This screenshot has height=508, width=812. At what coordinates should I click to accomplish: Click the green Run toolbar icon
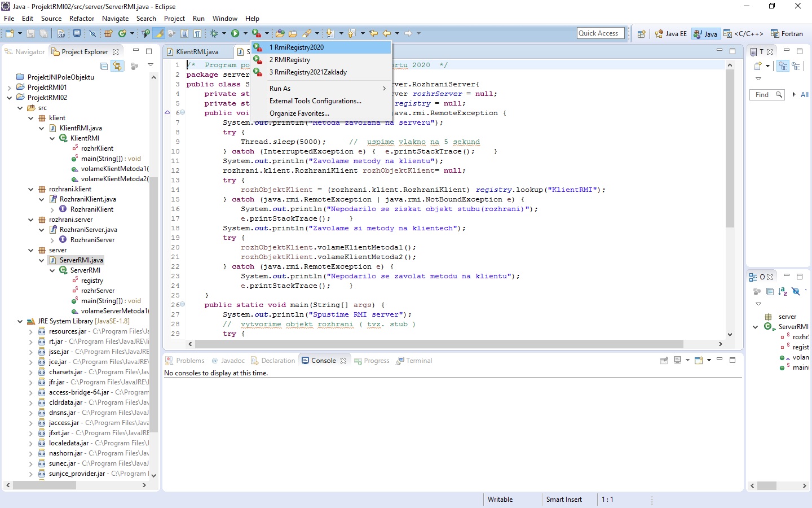(235, 33)
